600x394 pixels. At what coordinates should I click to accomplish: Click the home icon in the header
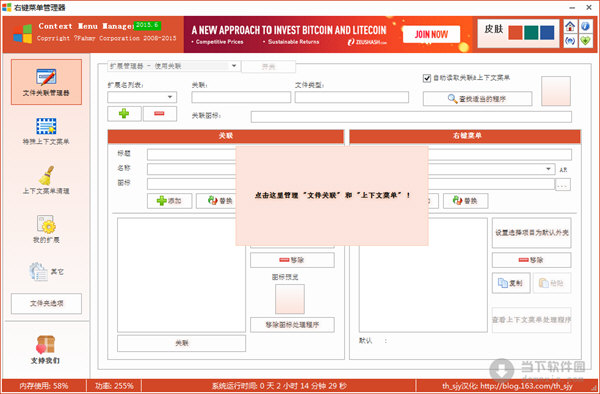tap(570, 26)
